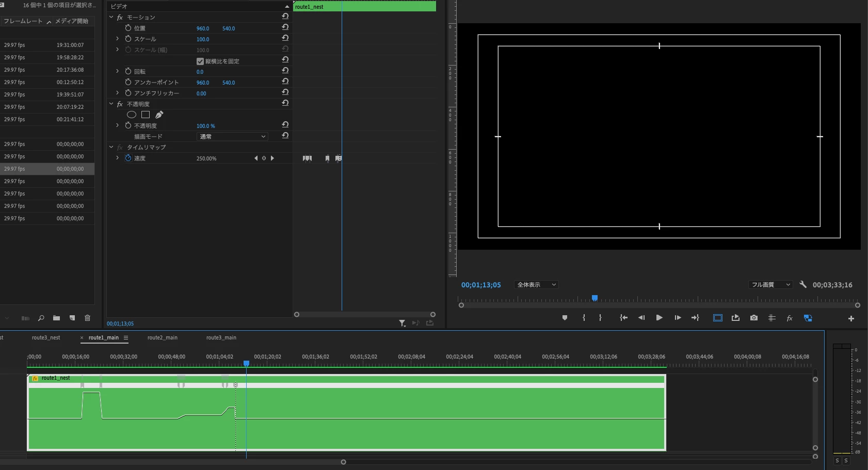Select the Program monitor playhead marker
Viewport: 868px width, 470px height.
594,298
